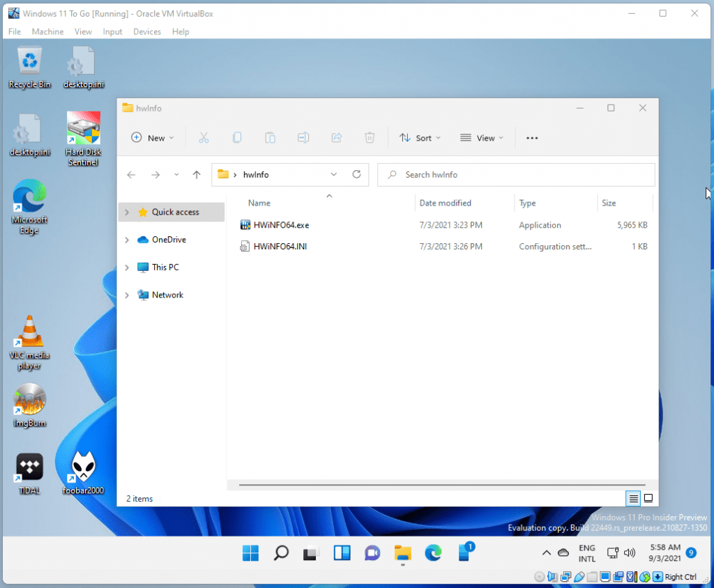Open the Sort dropdown menu
This screenshot has height=588, width=714.
point(420,138)
